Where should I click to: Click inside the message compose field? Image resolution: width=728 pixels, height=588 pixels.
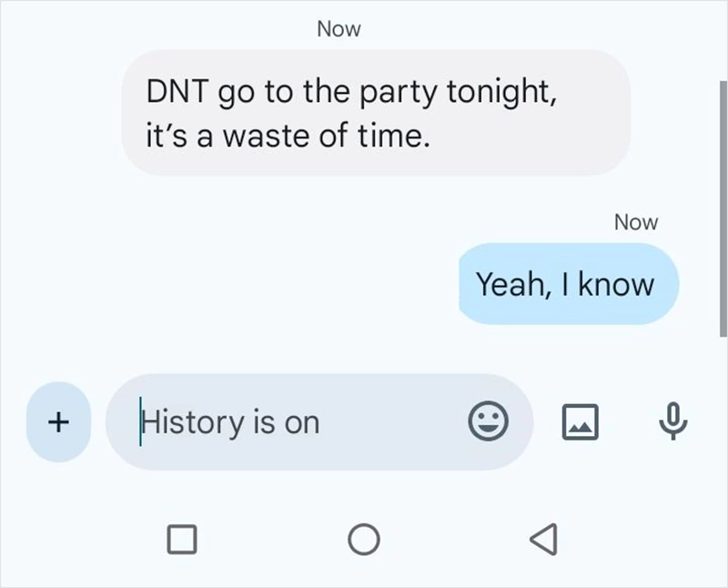tap(273, 421)
